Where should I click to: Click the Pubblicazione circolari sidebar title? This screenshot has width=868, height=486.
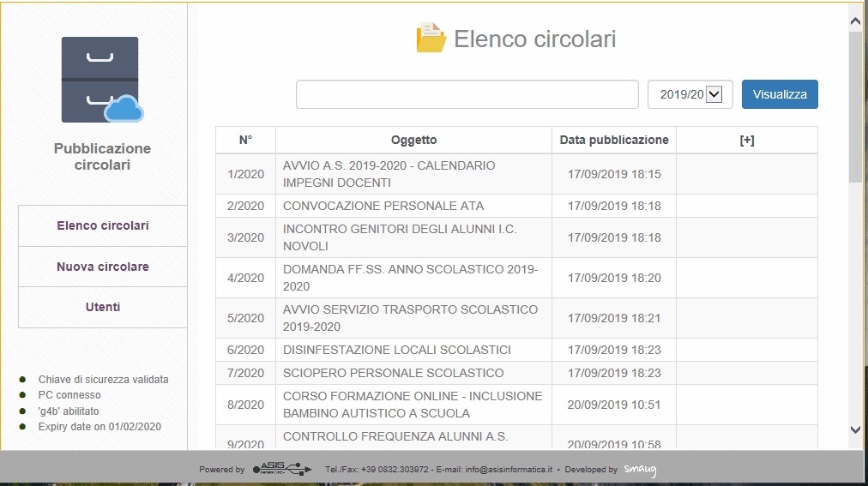tap(102, 157)
